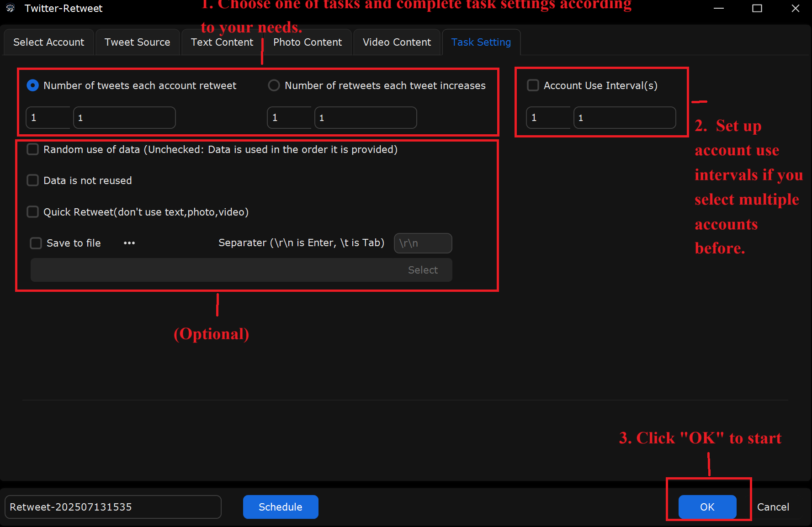Open the three-dots menu next to Save to file
The width and height of the screenshot is (812, 527).
129,243
